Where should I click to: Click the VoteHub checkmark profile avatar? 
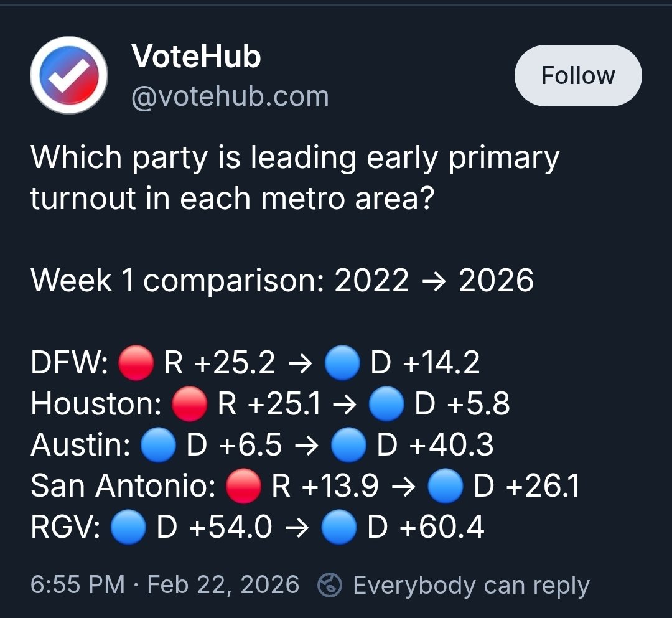pyautogui.click(x=69, y=75)
